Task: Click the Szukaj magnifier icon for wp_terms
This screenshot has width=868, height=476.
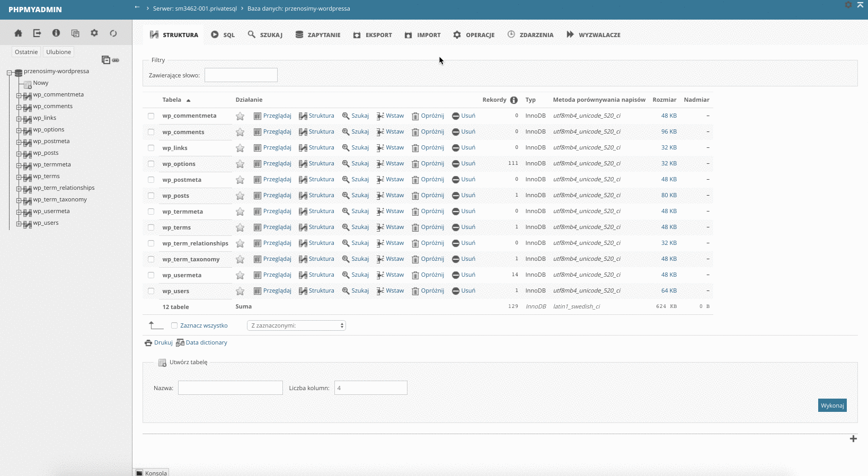Action: click(x=346, y=227)
